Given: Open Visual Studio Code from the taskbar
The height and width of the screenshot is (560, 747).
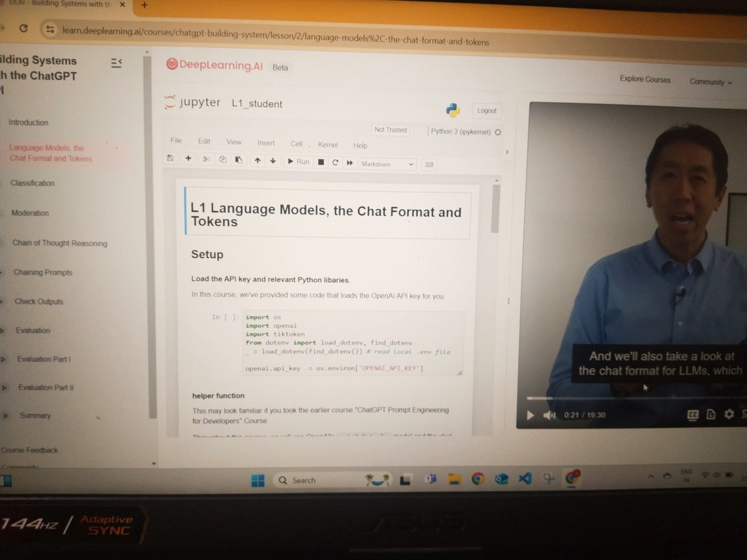Looking at the screenshot, I should point(525,478).
